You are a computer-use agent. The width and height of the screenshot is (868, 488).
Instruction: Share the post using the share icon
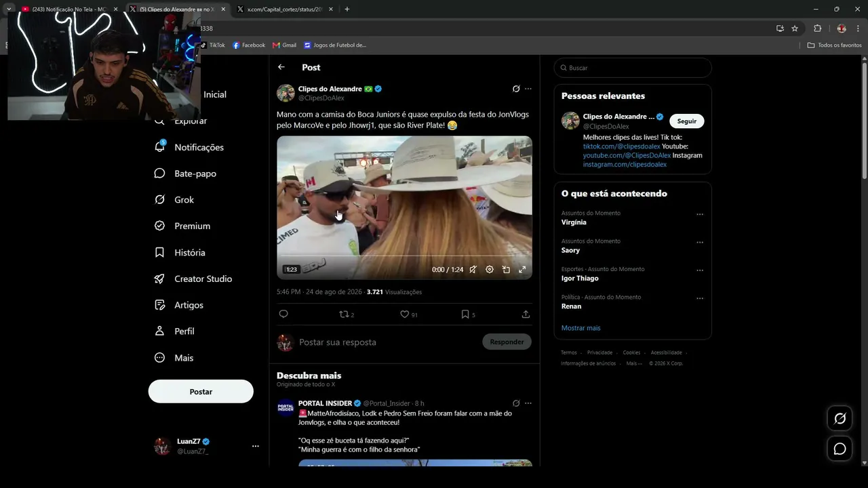[526, 314]
